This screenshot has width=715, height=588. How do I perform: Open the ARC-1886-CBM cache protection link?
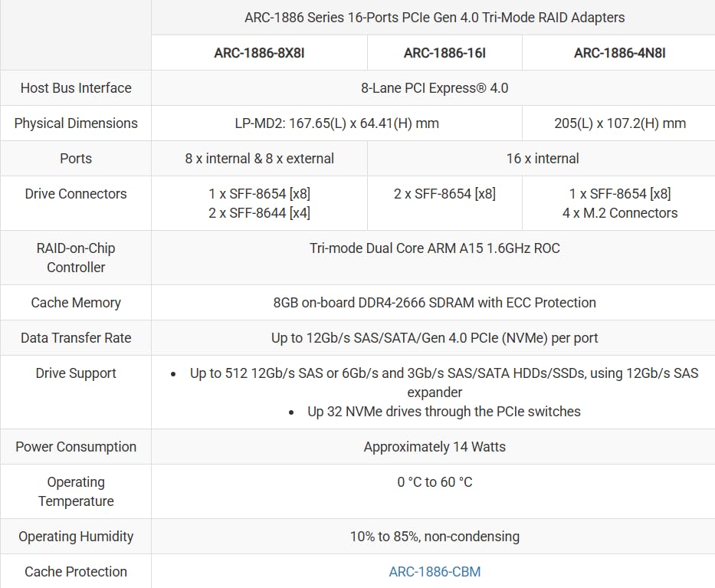[x=435, y=571]
